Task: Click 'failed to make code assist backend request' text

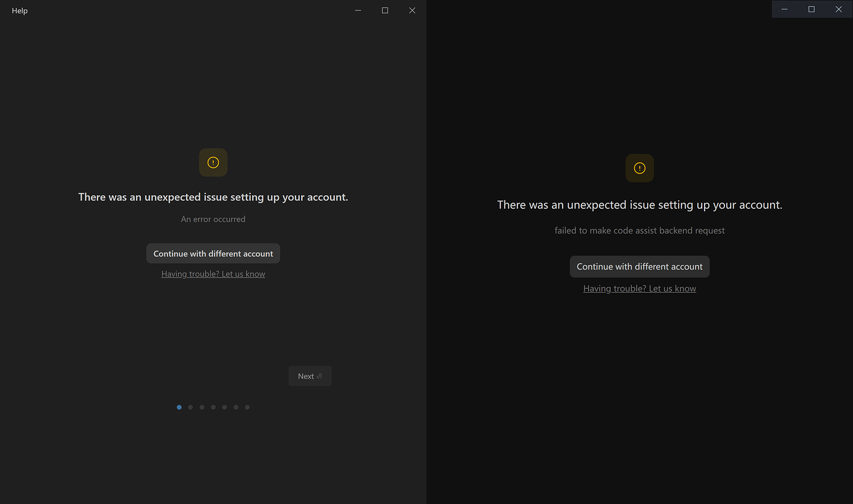Action: (x=640, y=230)
